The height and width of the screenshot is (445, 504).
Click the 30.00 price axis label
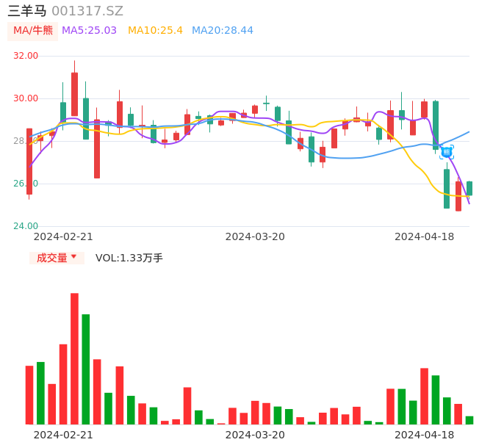[26, 98]
